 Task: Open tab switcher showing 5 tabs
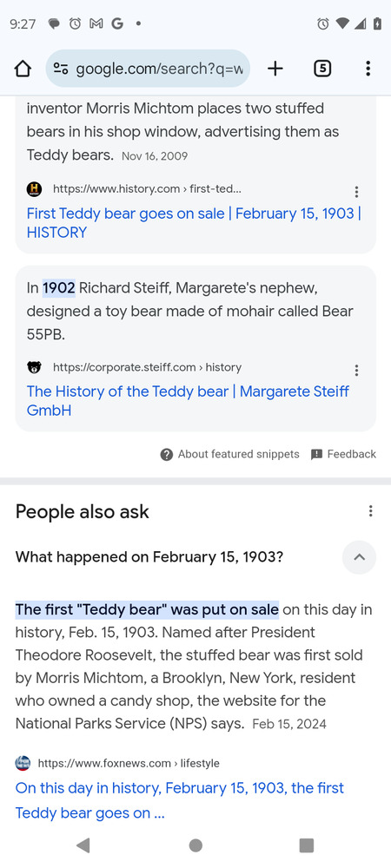point(322,69)
